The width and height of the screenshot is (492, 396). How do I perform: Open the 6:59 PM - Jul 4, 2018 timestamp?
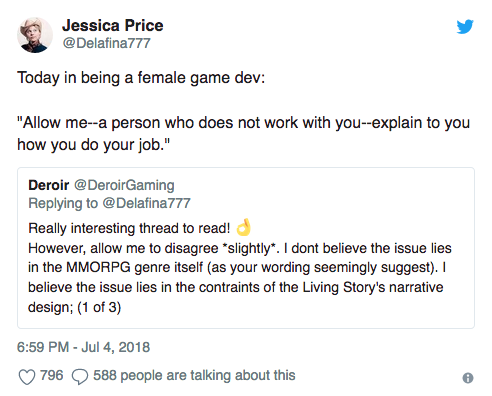tap(83, 347)
